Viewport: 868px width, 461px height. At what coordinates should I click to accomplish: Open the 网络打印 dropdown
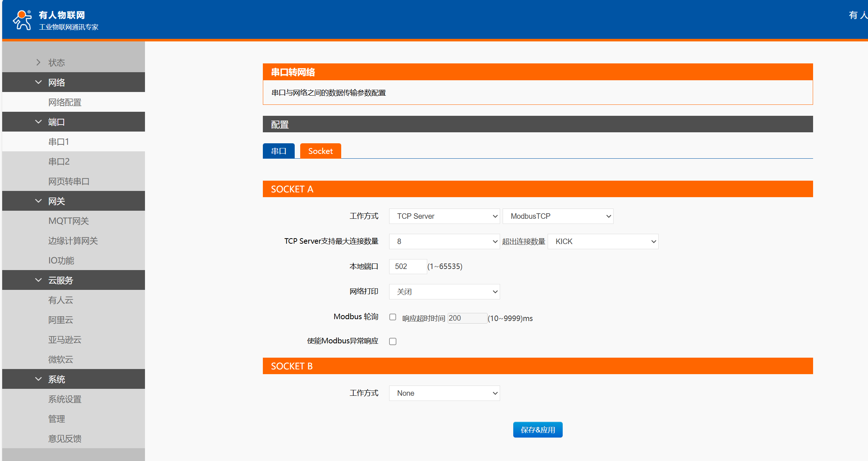444,292
